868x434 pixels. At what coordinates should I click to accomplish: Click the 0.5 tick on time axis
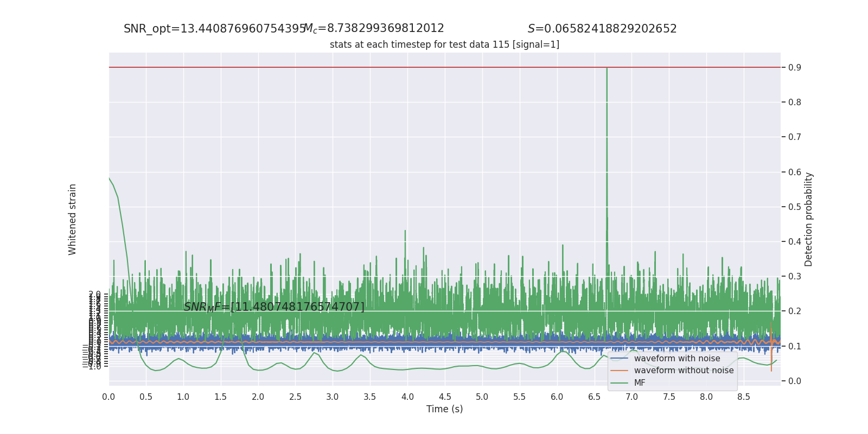click(x=146, y=397)
